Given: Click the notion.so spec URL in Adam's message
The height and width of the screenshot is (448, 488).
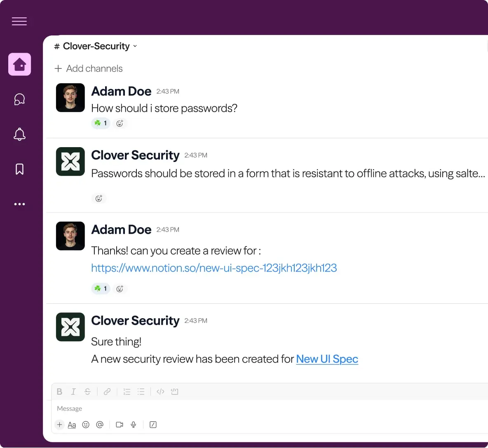Looking at the screenshot, I should (214, 268).
